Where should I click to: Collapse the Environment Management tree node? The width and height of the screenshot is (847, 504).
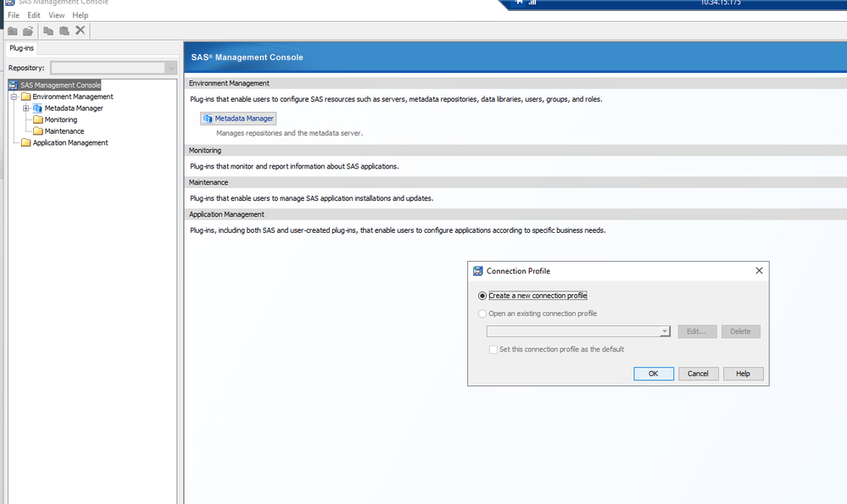point(14,97)
